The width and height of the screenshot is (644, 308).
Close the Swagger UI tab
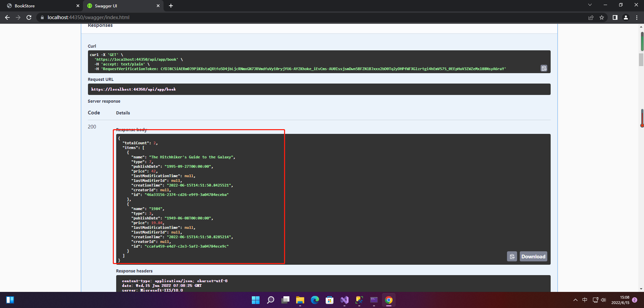coord(158,6)
